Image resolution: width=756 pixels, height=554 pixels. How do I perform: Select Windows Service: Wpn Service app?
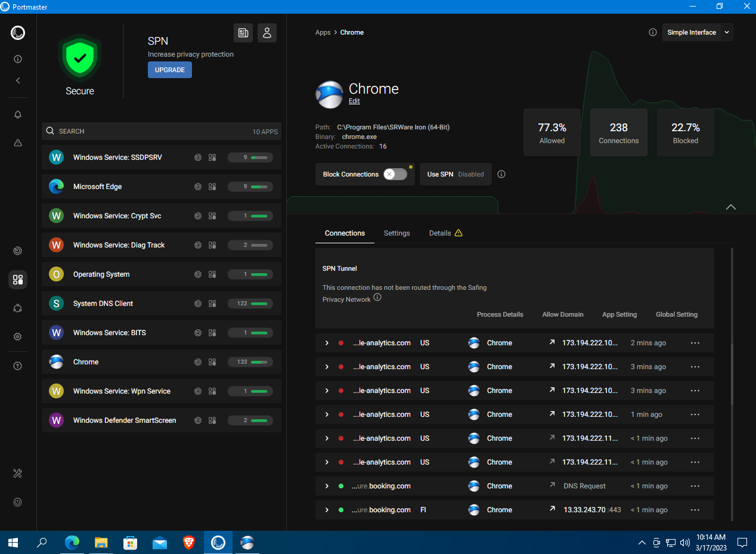point(162,391)
